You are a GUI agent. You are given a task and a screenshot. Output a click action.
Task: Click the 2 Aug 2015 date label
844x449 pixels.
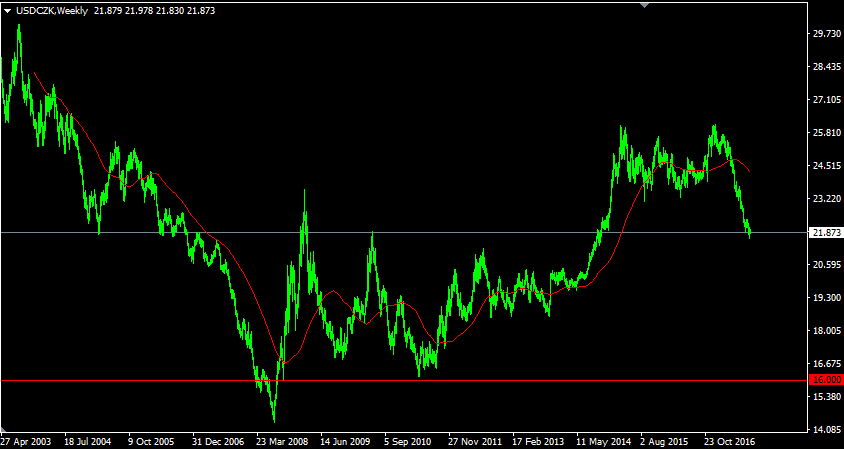(665, 441)
